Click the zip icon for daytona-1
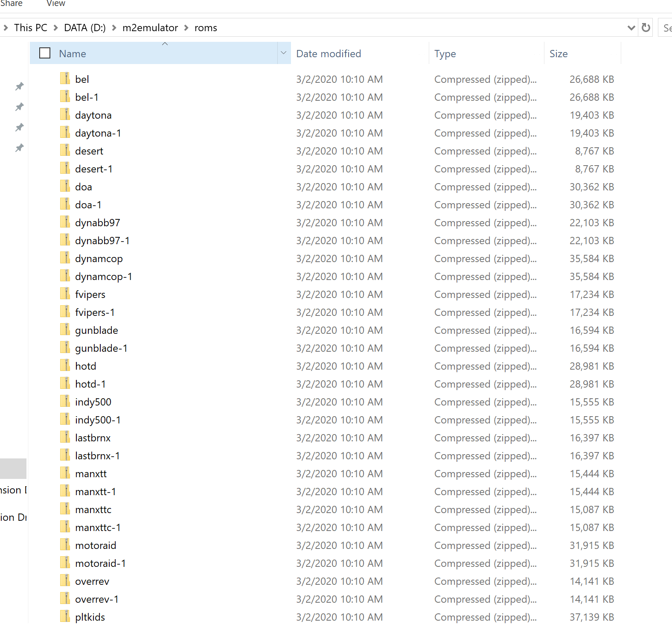 point(65,132)
